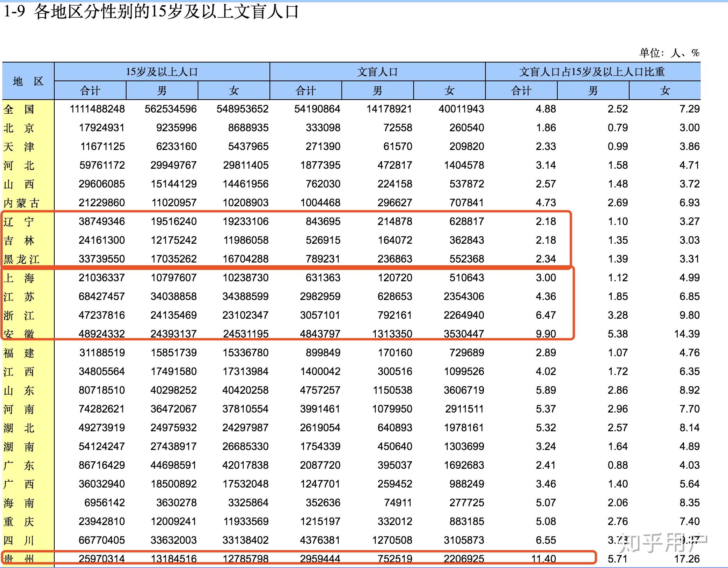Click Hebei female illiterate count 1404578

point(464,165)
